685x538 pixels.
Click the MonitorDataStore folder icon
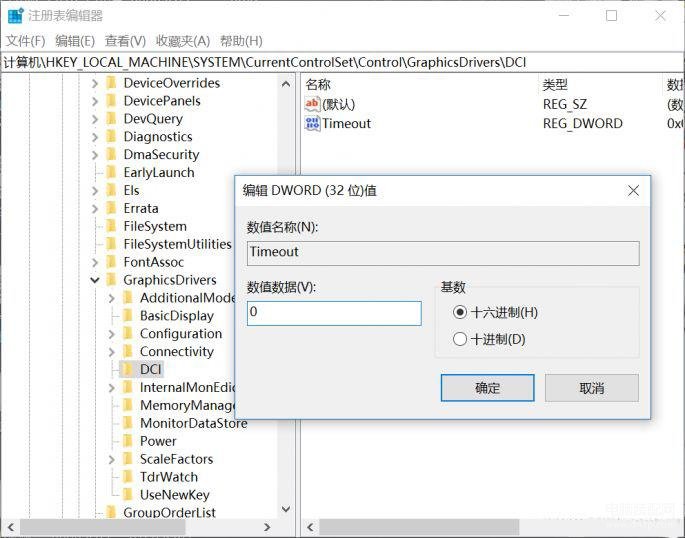tap(128, 423)
